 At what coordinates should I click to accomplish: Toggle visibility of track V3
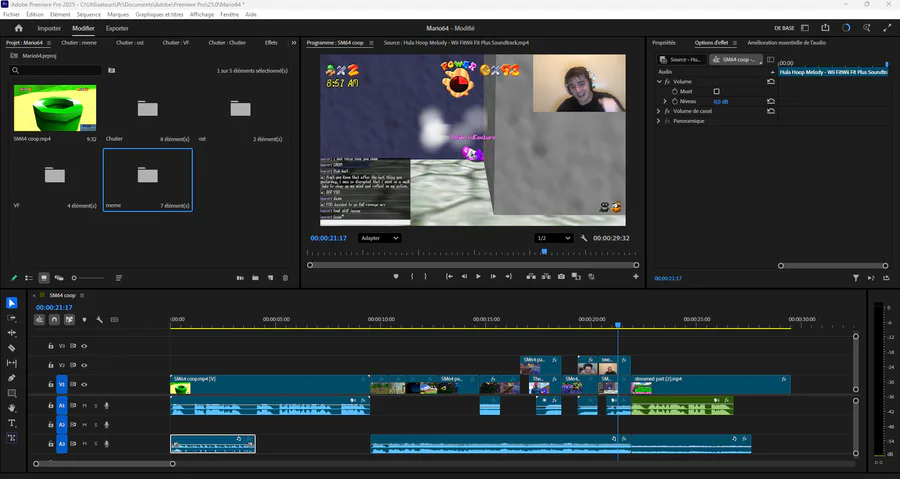(84, 346)
